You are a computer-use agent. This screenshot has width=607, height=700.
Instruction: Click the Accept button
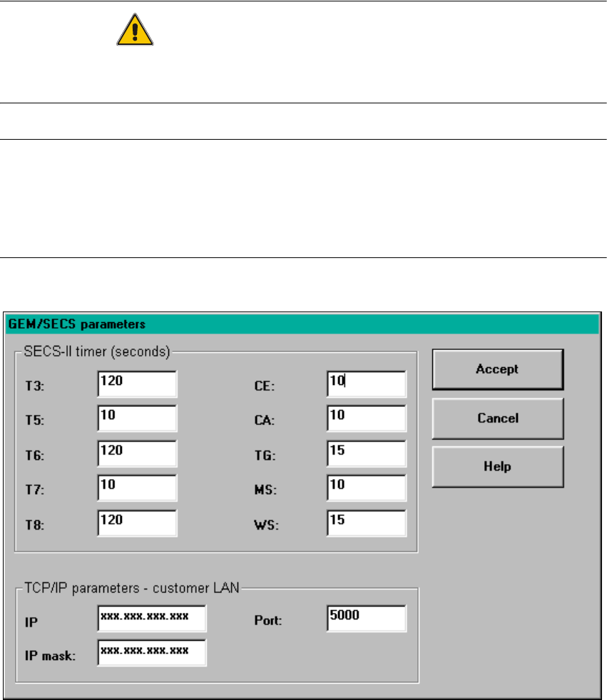coord(498,369)
